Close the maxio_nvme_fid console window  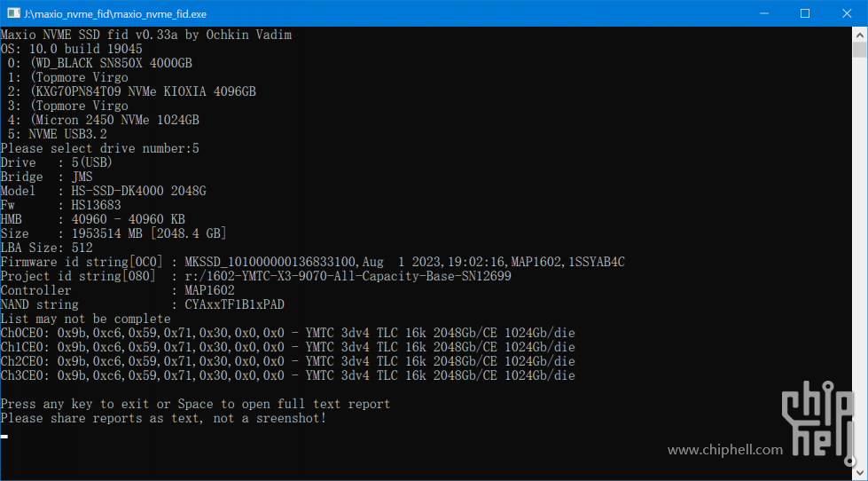pyautogui.click(x=847, y=13)
